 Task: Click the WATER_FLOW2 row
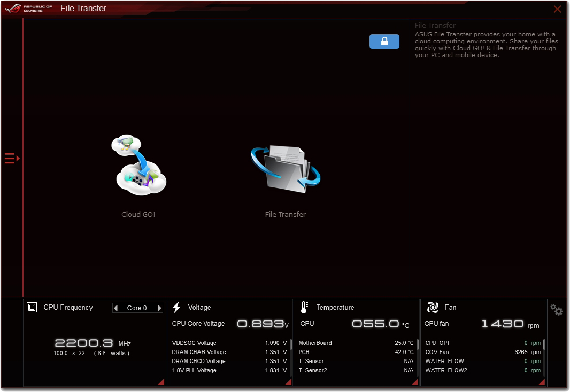tap(483, 370)
